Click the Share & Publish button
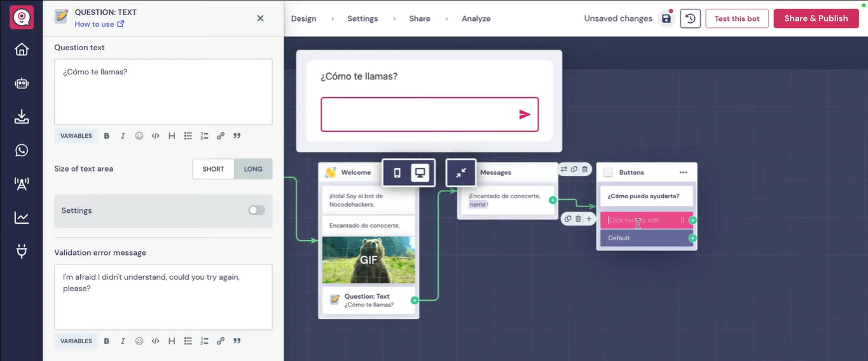Screen dimensions: 868x361 pos(816,18)
